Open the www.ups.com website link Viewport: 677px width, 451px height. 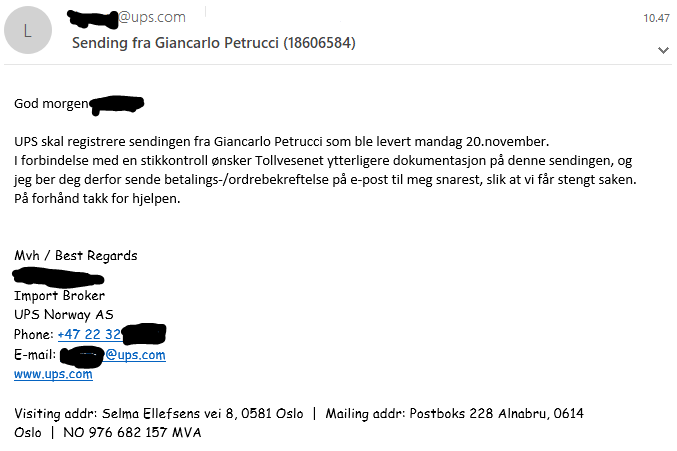(53, 374)
